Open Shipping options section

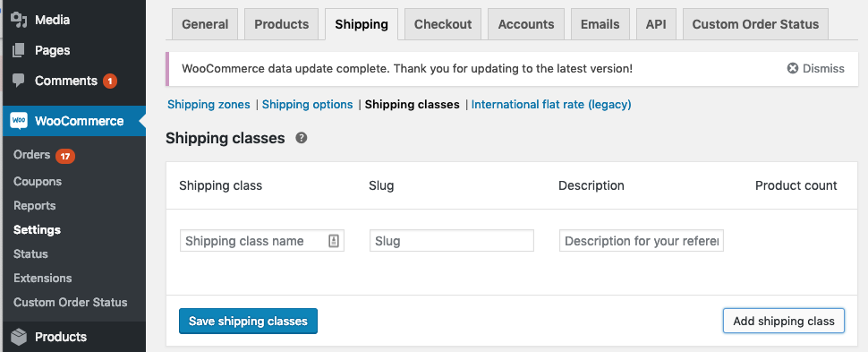click(x=307, y=104)
